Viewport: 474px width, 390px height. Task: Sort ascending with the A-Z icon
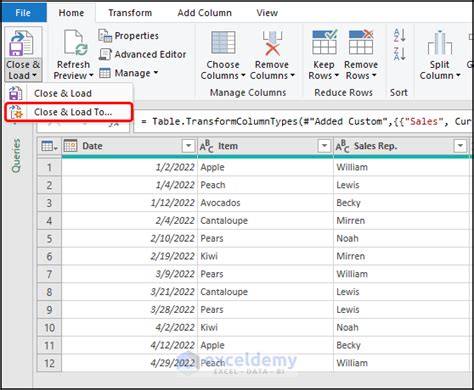pyautogui.click(x=399, y=35)
